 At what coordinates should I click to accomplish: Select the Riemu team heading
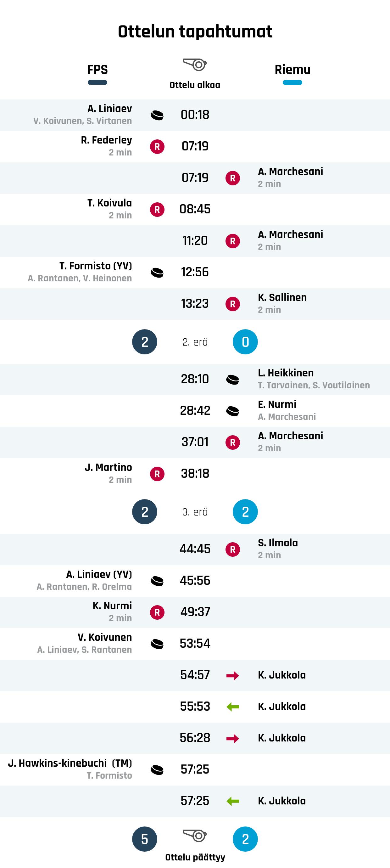292,70
